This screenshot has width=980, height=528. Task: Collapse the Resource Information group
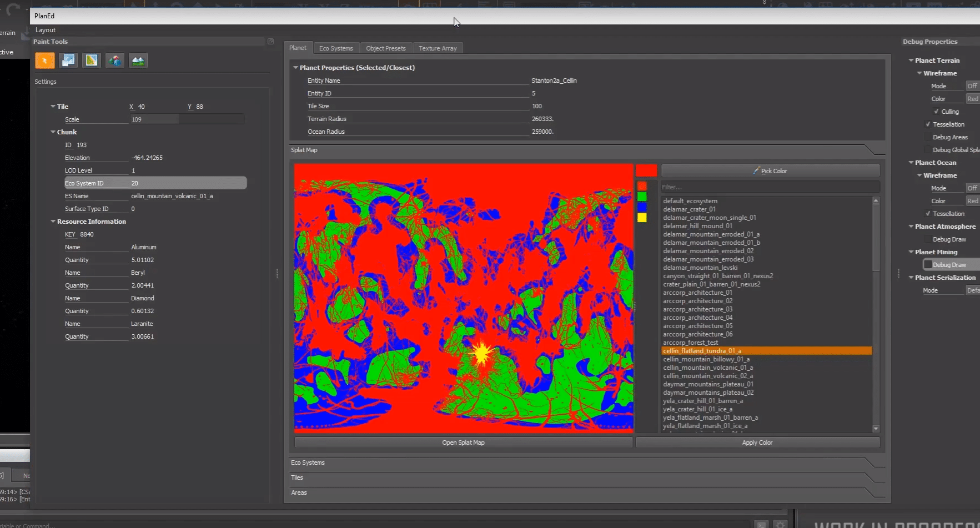click(53, 222)
